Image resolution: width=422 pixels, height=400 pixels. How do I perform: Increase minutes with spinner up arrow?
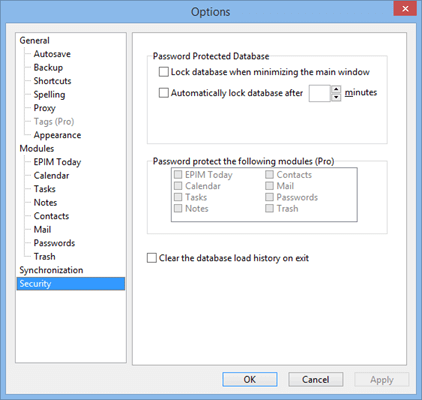[336, 89]
